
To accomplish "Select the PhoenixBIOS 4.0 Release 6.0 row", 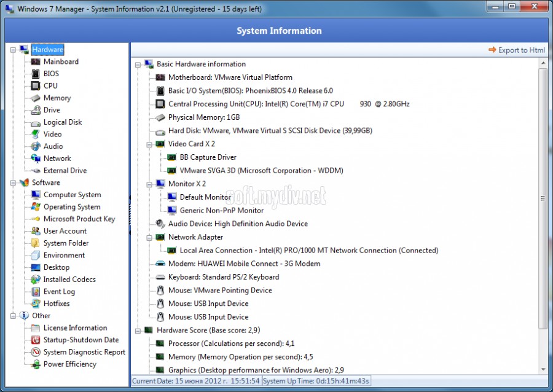I will tap(251, 91).
